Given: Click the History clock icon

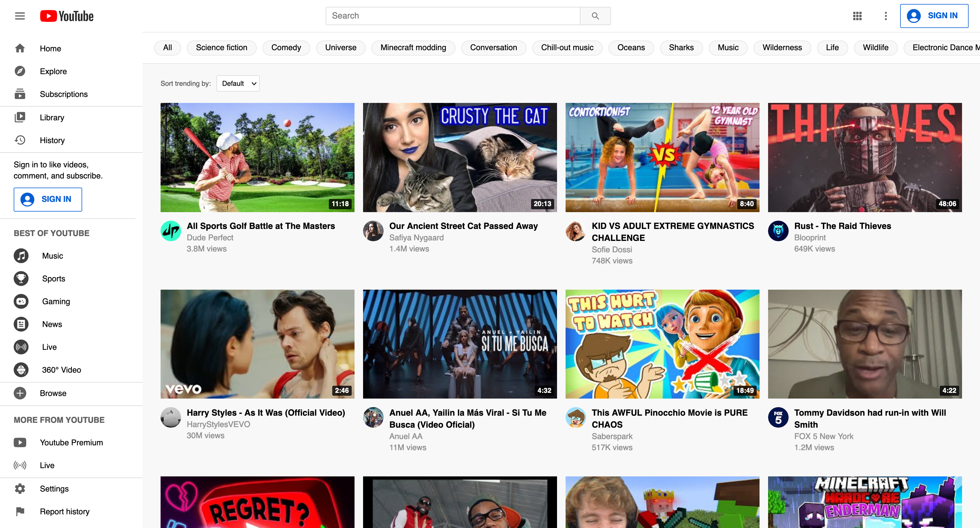Looking at the screenshot, I should coord(20,140).
